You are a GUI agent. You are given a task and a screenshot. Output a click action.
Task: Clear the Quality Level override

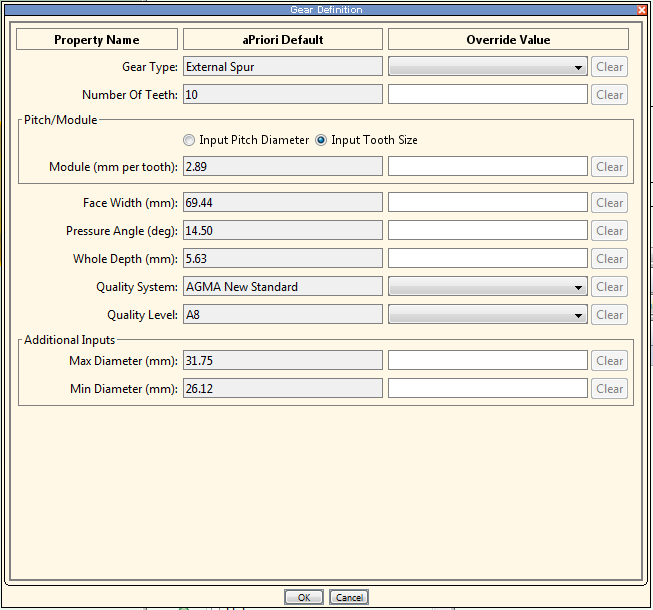609,315
